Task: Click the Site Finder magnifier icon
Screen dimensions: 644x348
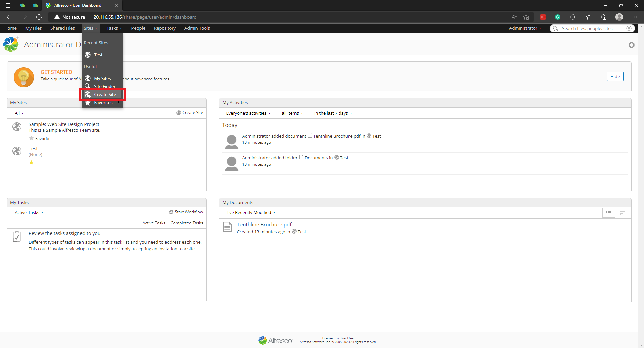Action: [88, 86]
